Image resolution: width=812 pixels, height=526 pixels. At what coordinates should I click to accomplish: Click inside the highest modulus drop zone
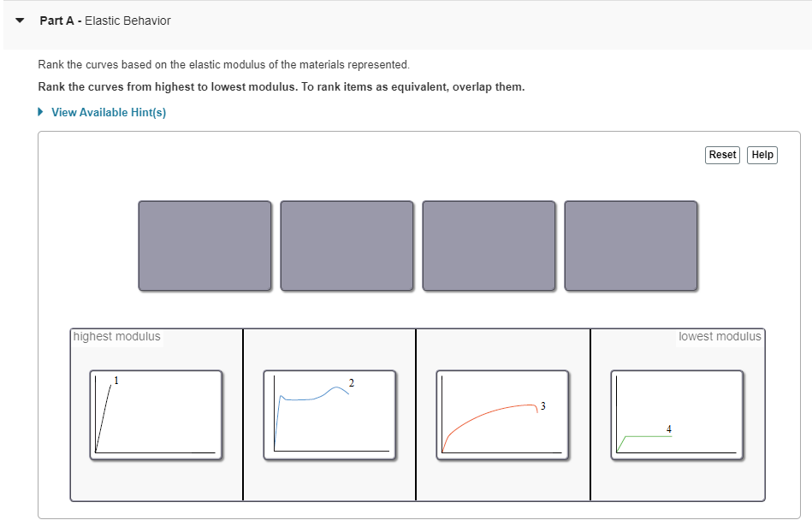[156, 479]
